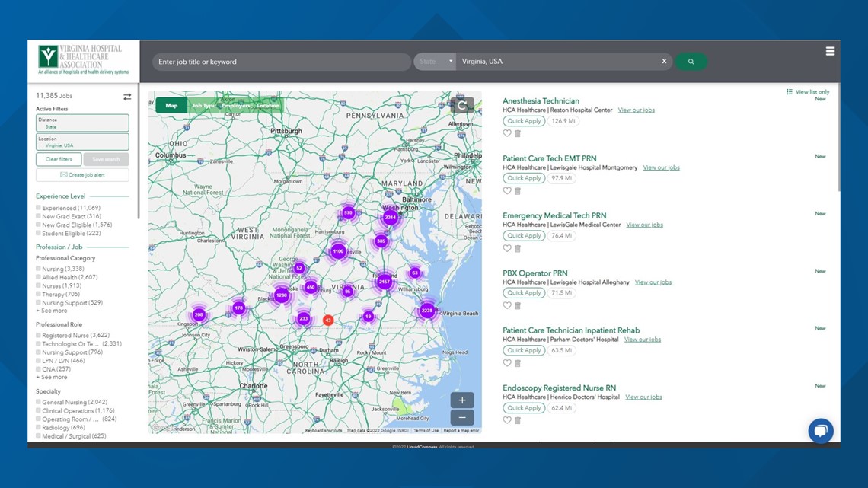Open the hamburger menu icon

tap(830, 51)
